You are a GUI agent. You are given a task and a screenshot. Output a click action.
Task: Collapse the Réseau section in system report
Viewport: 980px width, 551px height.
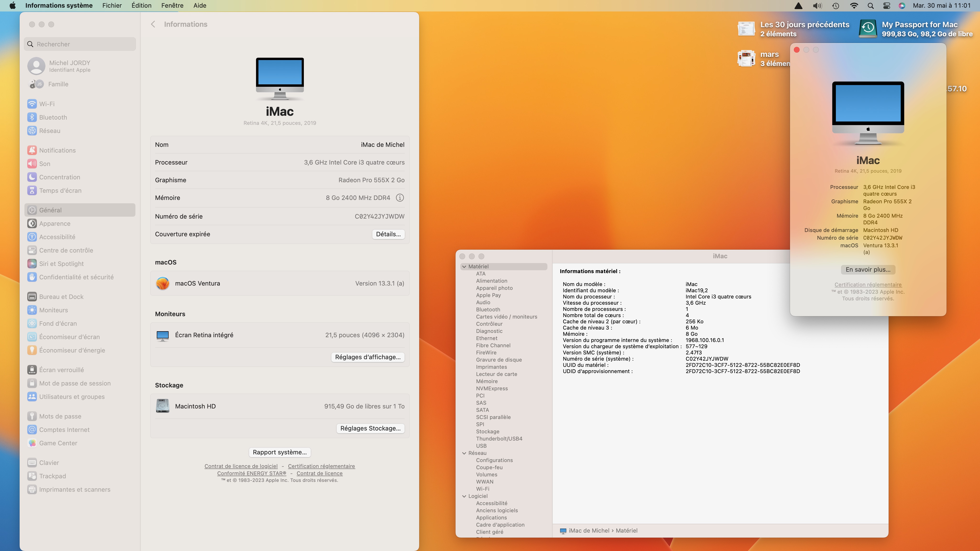tap(464, 453)
